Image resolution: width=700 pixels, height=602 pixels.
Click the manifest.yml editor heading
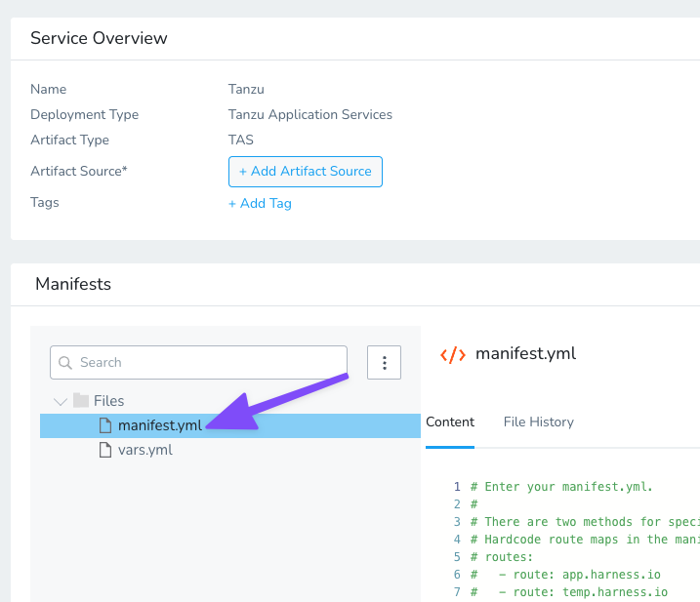tap(525, 353)
